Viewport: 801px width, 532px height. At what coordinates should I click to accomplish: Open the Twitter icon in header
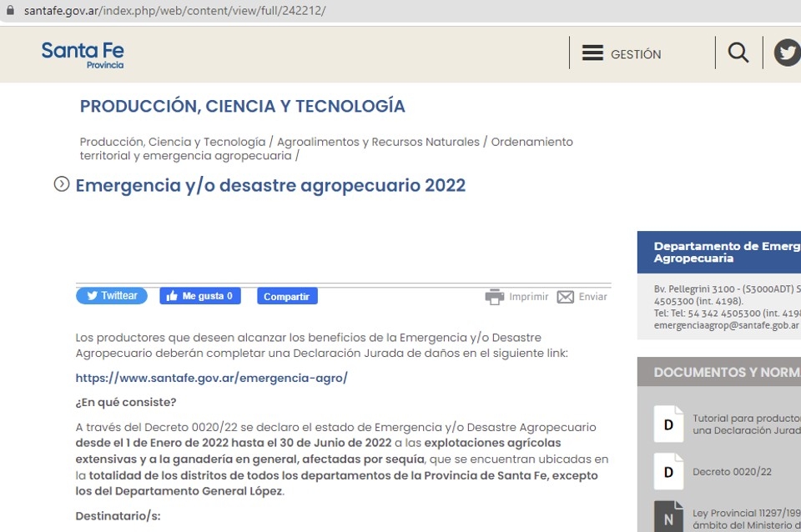[787, 53]
